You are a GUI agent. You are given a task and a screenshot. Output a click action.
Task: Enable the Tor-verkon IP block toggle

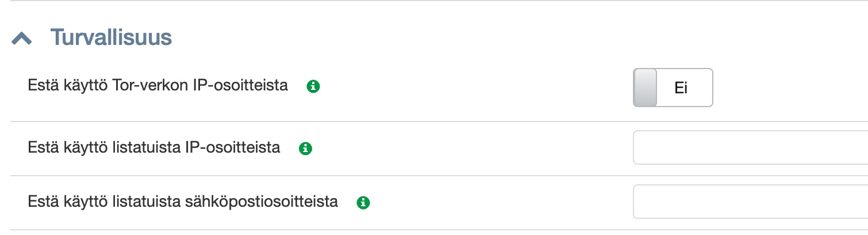(673, 88)
